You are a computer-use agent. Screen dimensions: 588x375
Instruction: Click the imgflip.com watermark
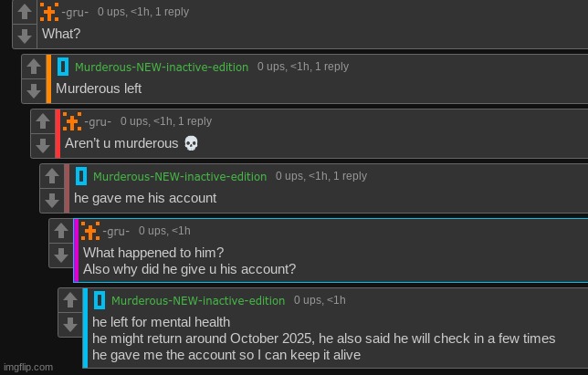(x=27, y=367)
